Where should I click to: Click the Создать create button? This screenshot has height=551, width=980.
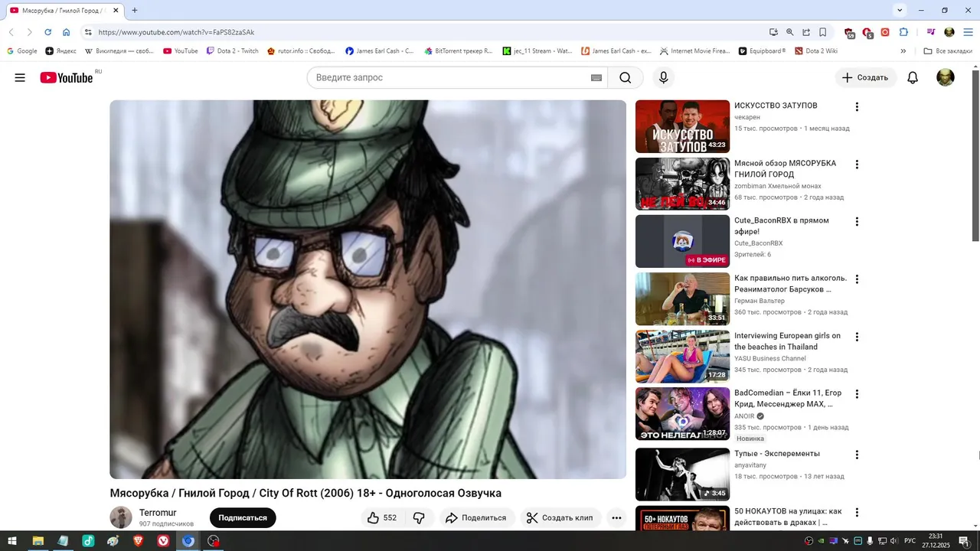865,77
